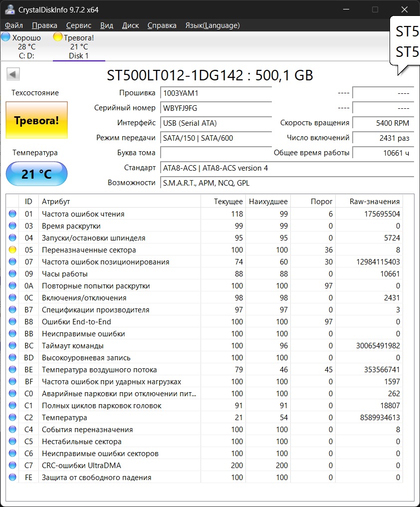Click the Стандарт field ATA8-ACS
The width and height of the screenshot is (420, 507).
[x=287, y=168]
